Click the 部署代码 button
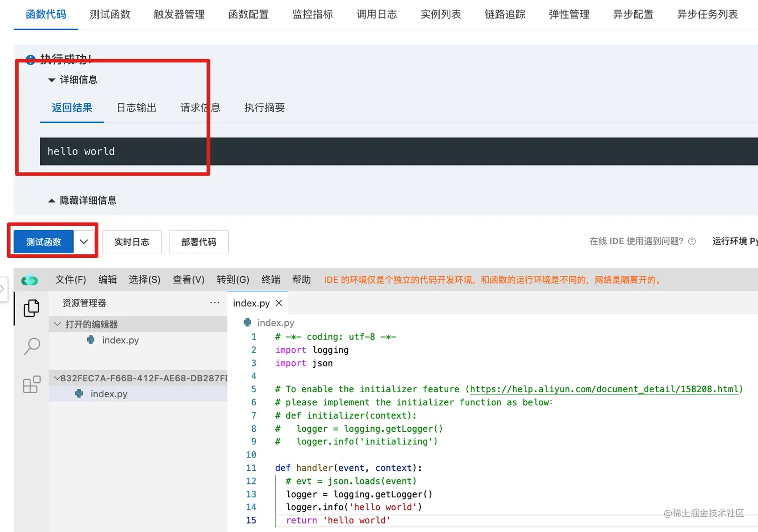This screenshot has width=758, height=532. tap(199, 242)
